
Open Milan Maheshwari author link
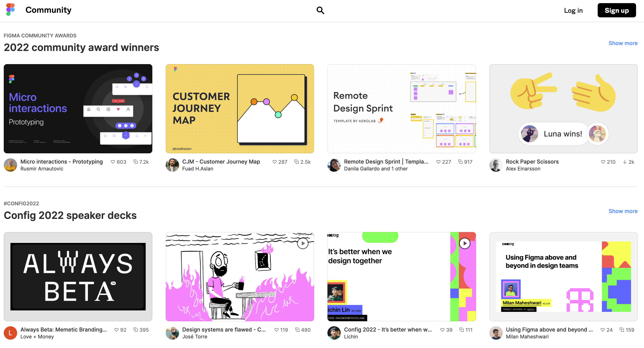pos(527,337)
